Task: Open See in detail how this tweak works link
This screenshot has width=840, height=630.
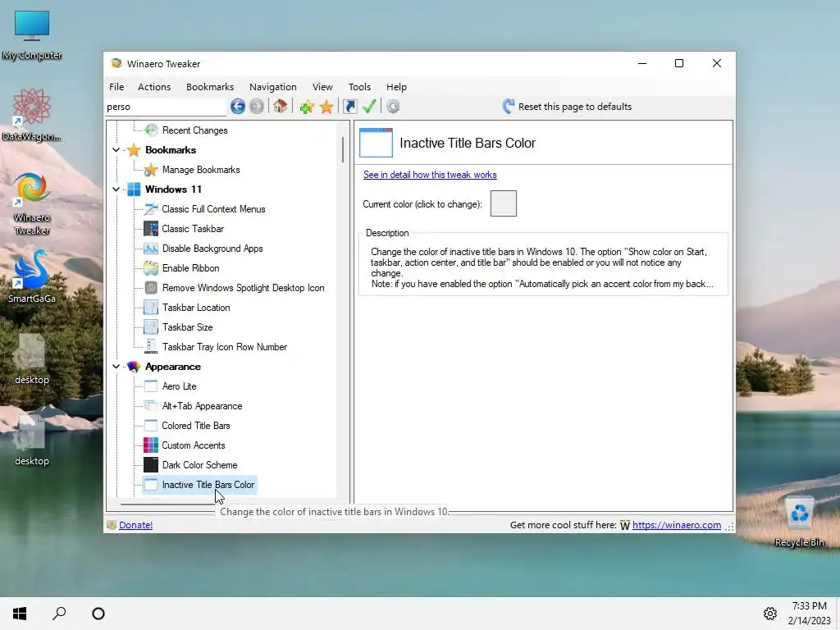Action: pos(430,175)
